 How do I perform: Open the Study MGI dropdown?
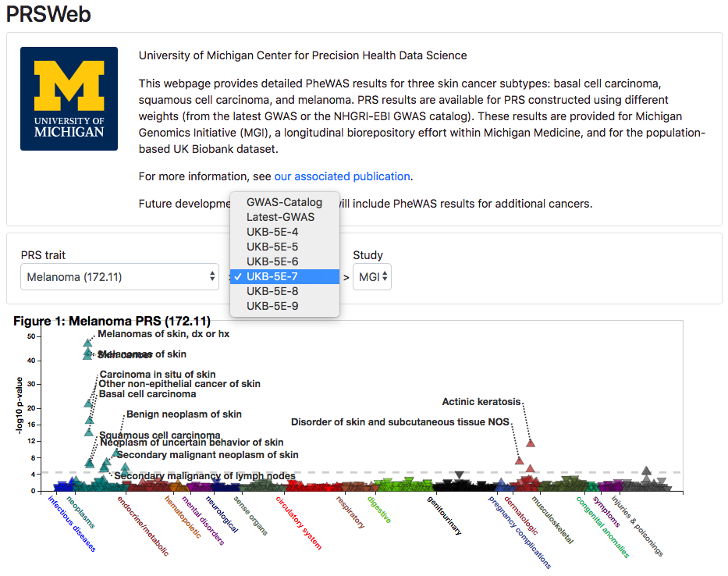pyautogui.click(x=371, y=276)
